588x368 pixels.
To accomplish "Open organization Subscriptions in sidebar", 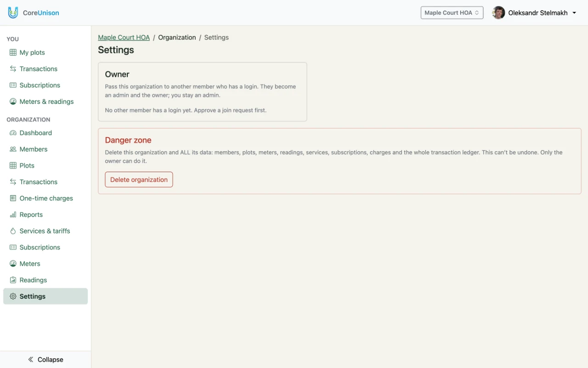I will point(45,247).
